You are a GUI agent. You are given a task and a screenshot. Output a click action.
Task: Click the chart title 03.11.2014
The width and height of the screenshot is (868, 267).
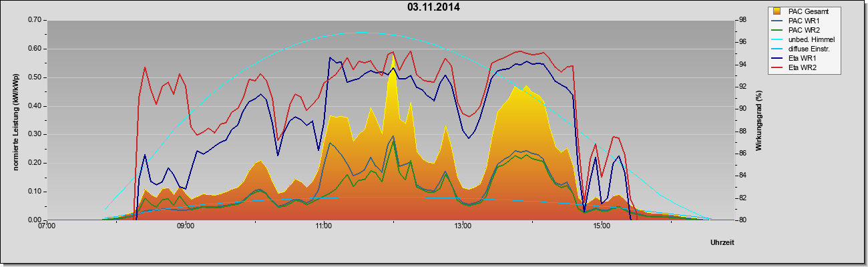tap(433, 8)
